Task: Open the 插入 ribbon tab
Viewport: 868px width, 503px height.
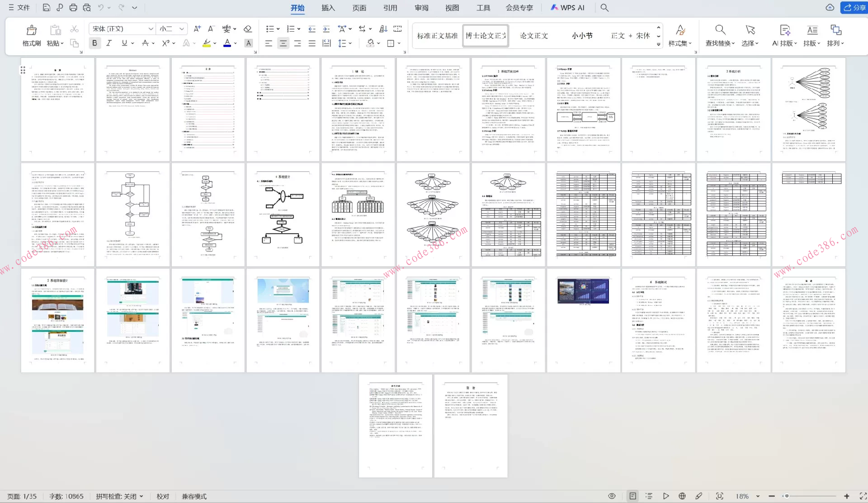Action: (x=328, y=8)
